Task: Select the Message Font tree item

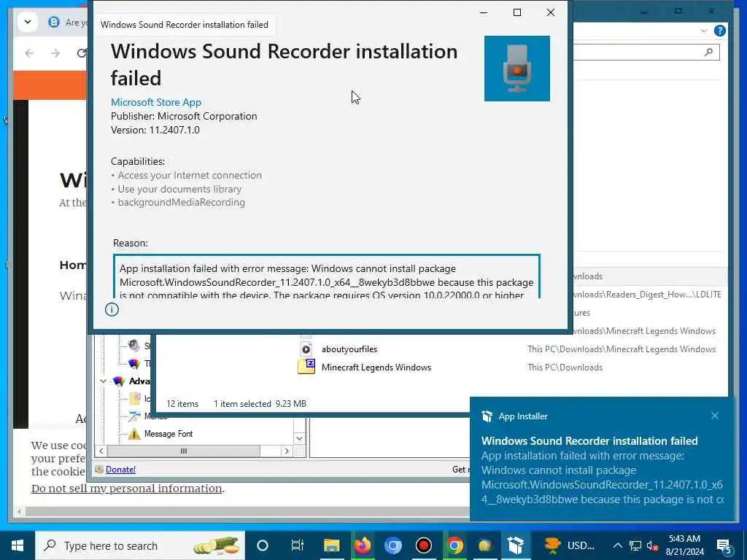Action: tap(169, 434)
